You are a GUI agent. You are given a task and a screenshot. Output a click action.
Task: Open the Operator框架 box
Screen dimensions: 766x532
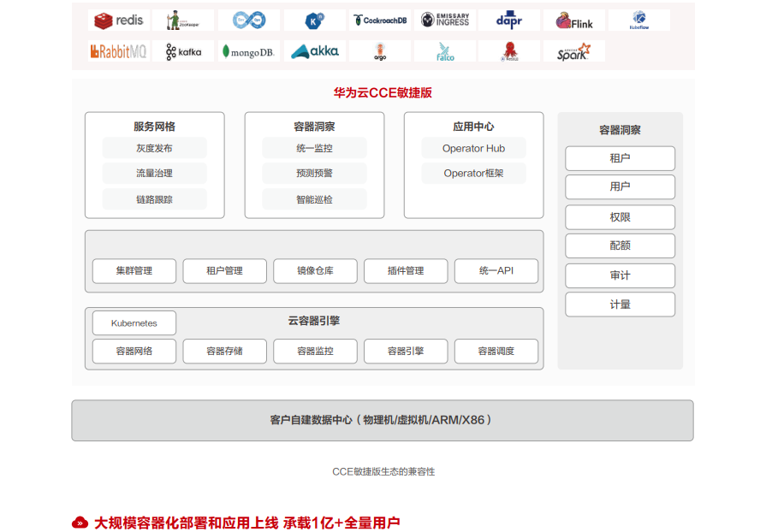coord(473,173)
